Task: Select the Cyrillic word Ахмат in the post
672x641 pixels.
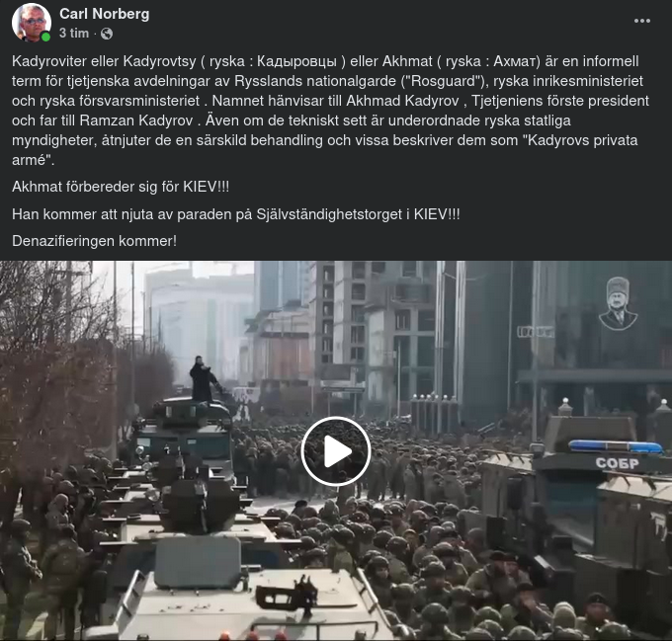Action: pyautogui.click(x=517, y=61)
